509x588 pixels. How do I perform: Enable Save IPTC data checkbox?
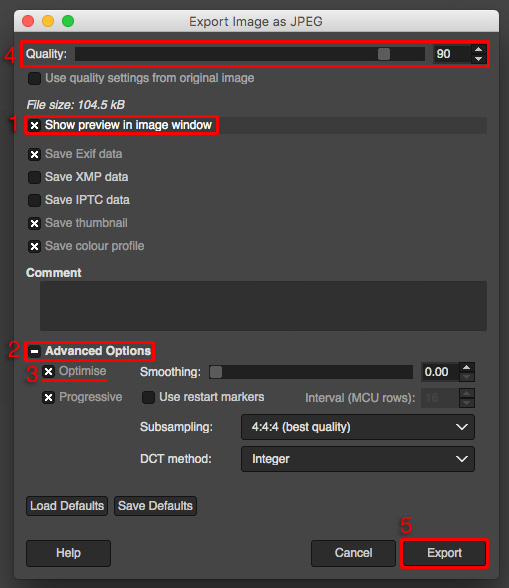[35, 200]
